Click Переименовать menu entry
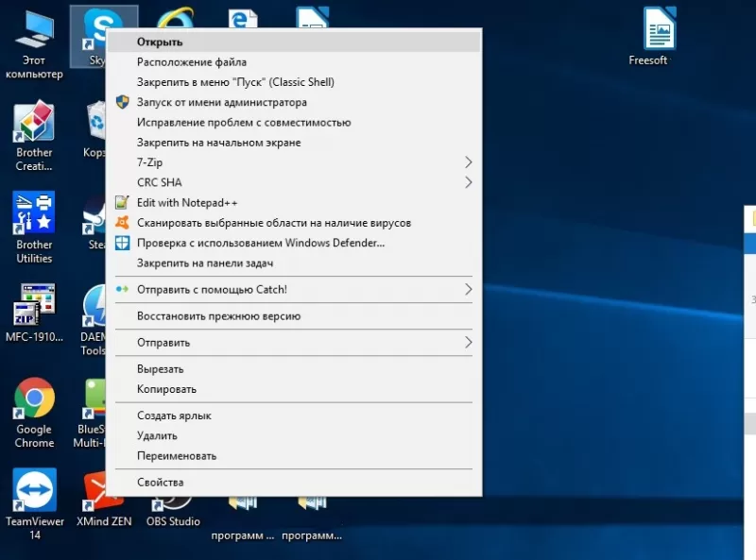 [x=176, y=455]
